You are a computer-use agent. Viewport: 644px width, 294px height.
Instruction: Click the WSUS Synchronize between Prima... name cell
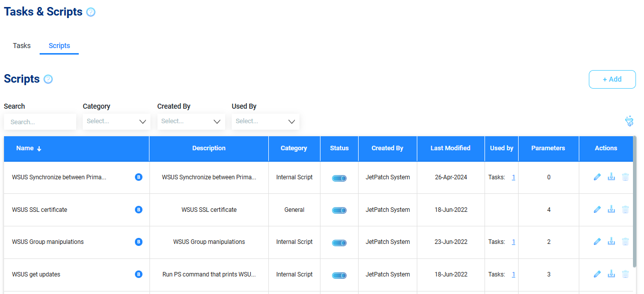pos(76,177)
